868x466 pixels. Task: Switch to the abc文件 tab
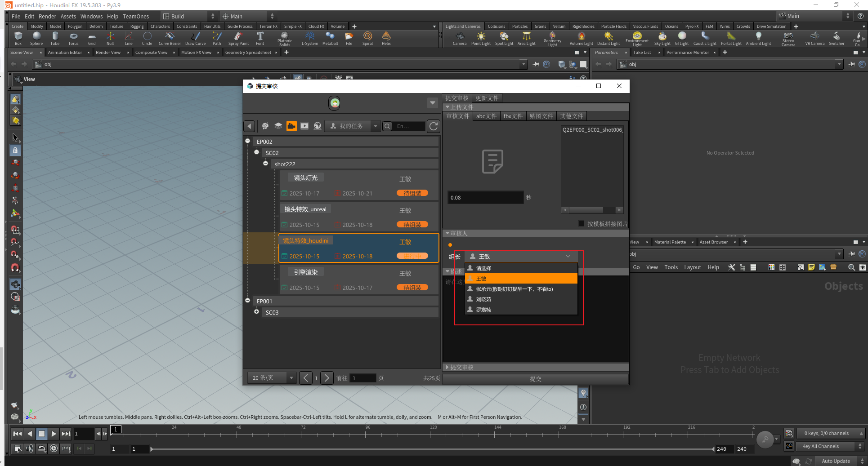click(486, 116)
